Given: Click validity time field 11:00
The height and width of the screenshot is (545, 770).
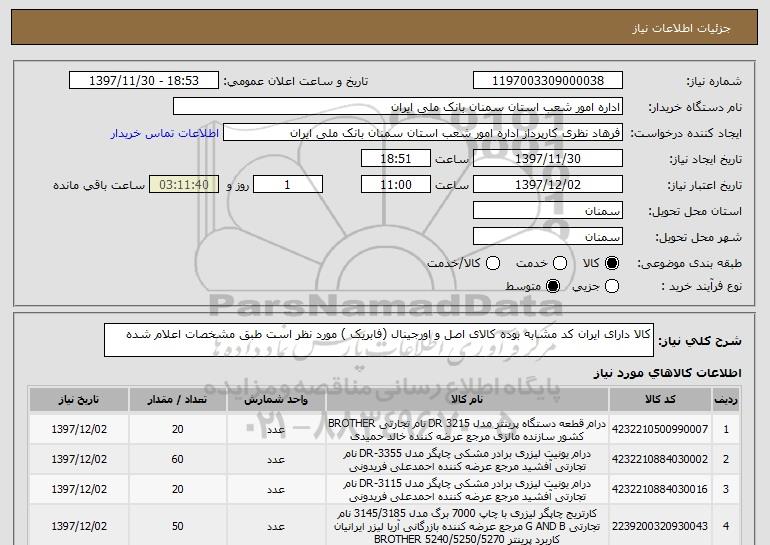Looking at the screenshot, I should coord(396,185).
